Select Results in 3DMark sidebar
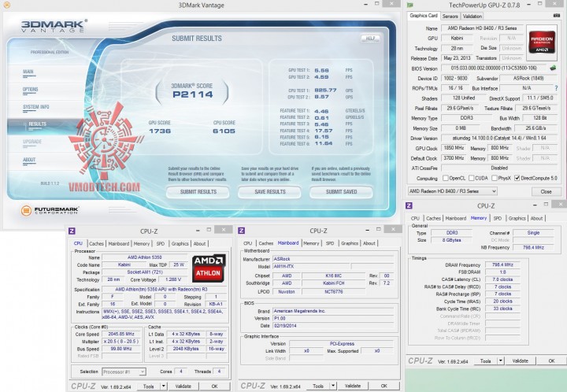The image size is (567, 392). pos(37,124)
